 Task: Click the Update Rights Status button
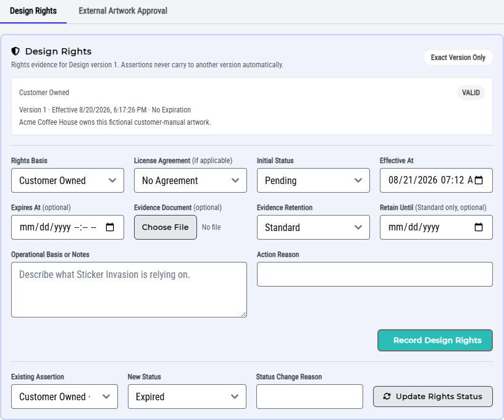click(432, 397)
